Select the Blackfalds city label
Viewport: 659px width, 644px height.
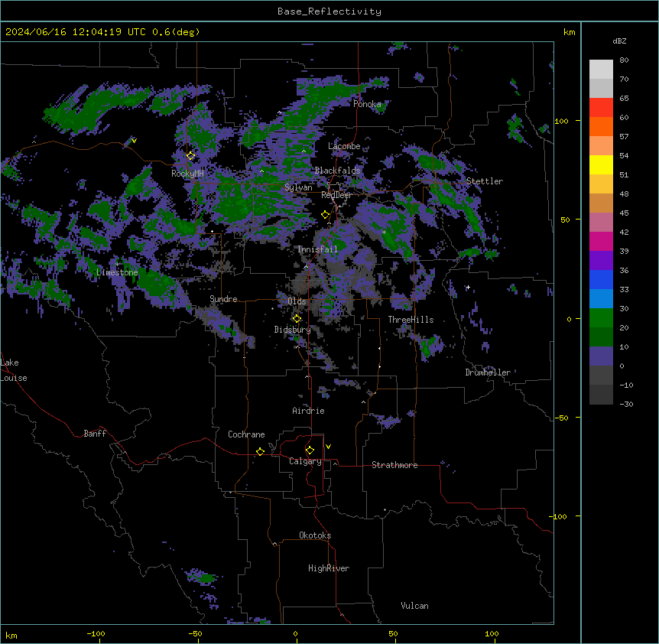337,171
